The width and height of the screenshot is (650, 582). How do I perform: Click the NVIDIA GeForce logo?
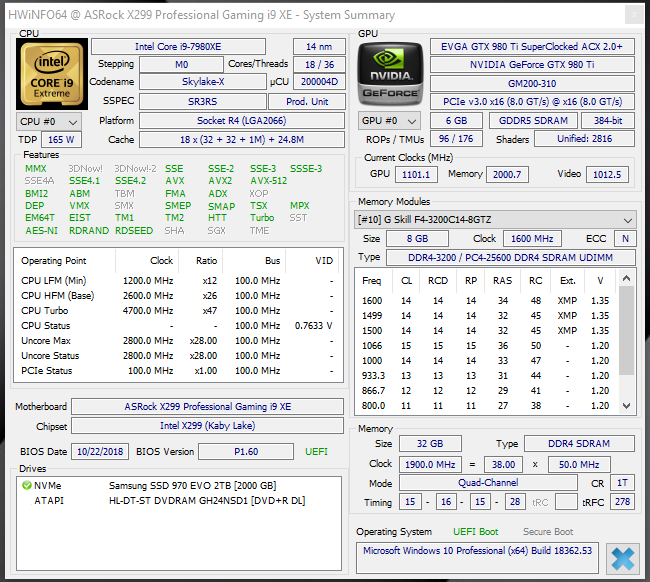tap(390, 74)
